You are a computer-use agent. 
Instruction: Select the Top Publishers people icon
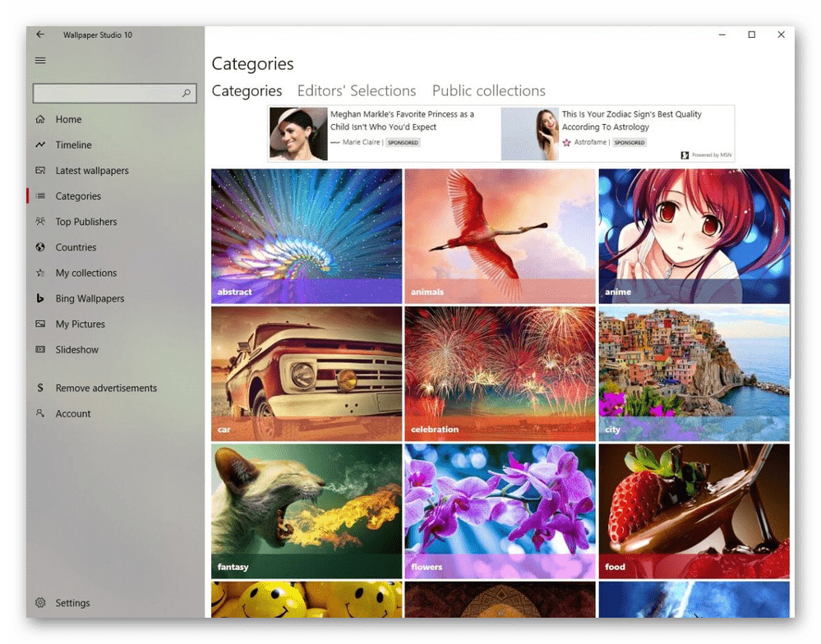(40, 222)
